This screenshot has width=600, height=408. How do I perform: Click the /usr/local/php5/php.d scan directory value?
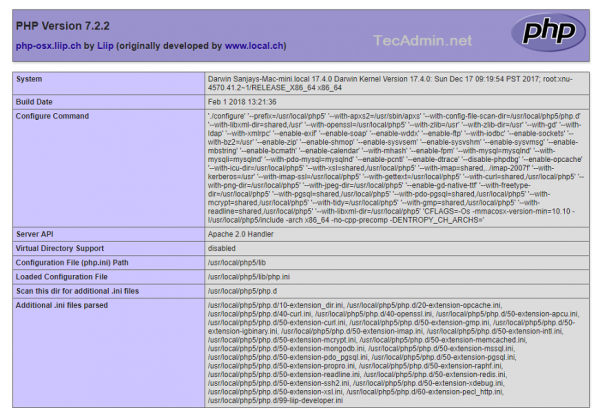(x=242, y=290)
